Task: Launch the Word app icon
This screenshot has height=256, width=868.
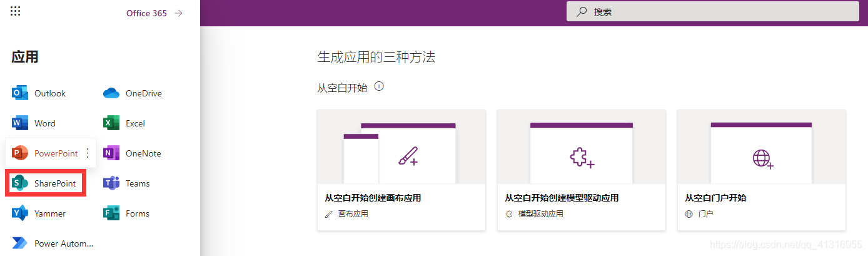Action: coord(20,123)
